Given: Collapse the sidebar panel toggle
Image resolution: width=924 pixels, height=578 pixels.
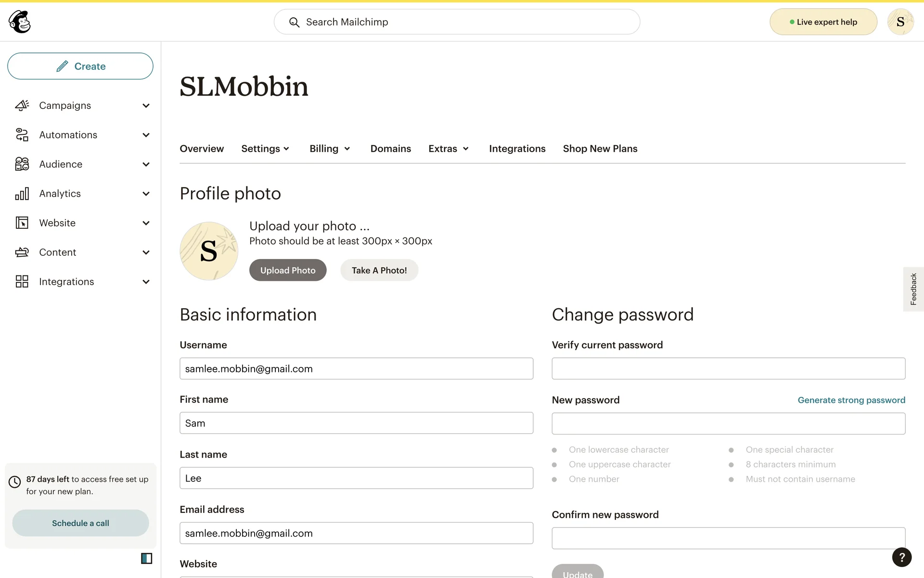Looking at the screenshot, I should tap(146, 558).
